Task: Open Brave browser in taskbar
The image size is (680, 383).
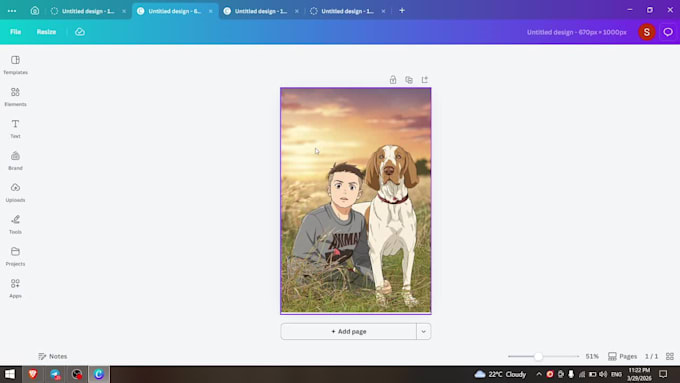Action: [x=33, y=374]
